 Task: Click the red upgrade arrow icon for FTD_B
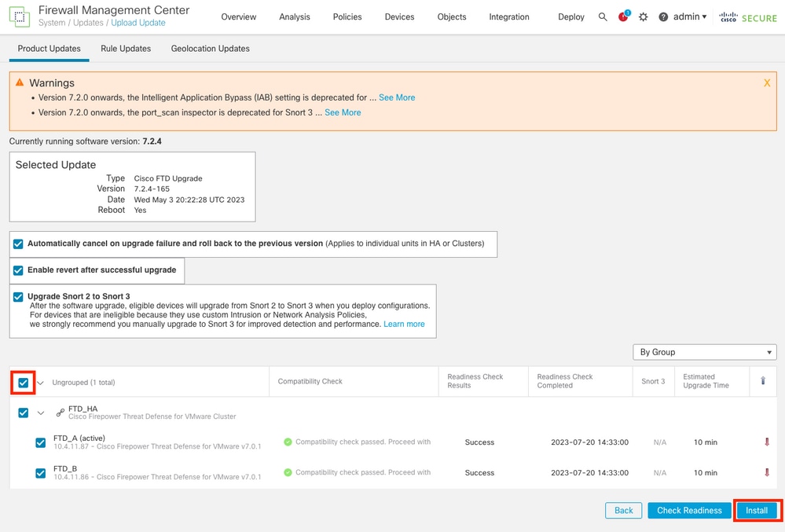coord(766,472)
